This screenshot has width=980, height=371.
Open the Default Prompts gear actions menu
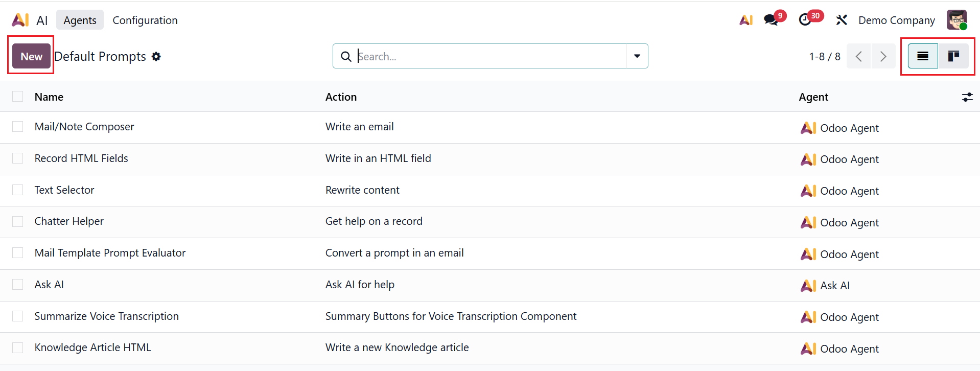(156, 57)
